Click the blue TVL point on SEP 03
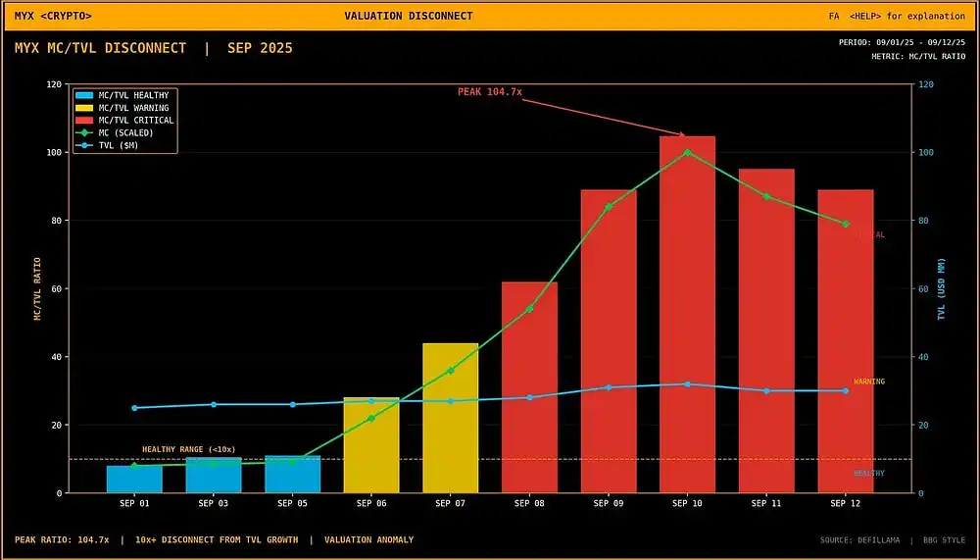This screenshot has width=980, height=560. pyautogui.click(x=214, y=405)
